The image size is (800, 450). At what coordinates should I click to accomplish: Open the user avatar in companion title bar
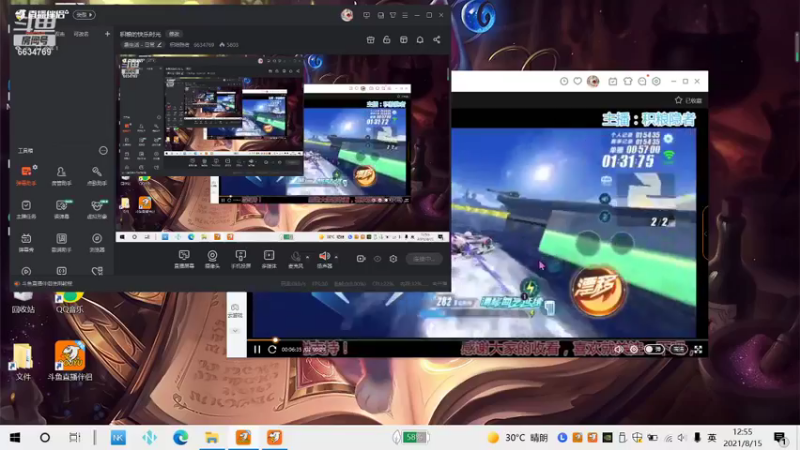(347, 15)
